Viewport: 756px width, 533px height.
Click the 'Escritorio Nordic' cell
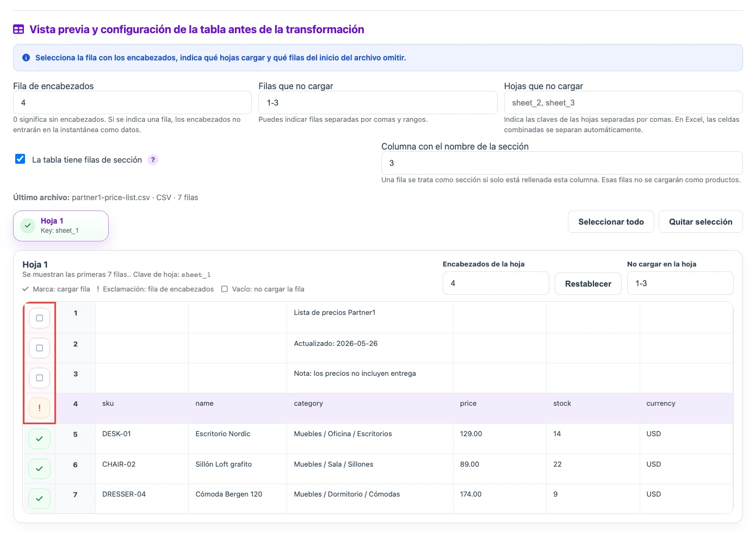[x=238, y=438]
